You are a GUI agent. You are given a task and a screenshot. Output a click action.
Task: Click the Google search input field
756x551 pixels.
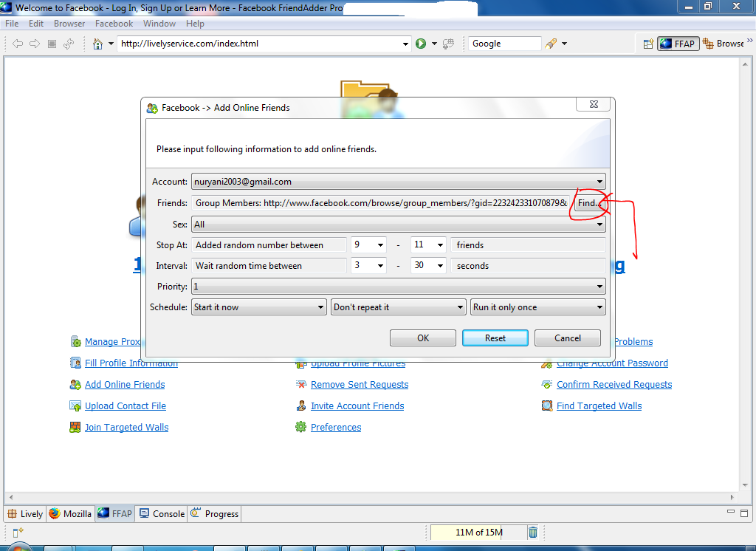click(x=505, y=44)
